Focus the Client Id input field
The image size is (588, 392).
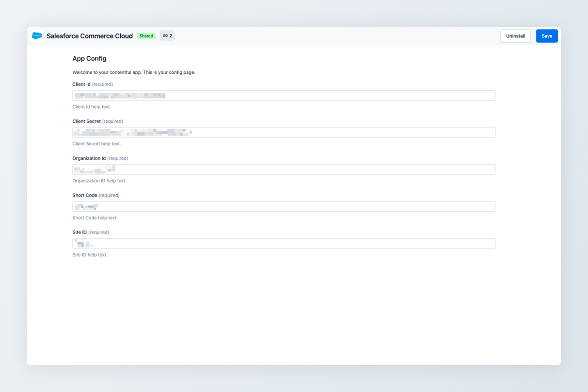coord(284,95)
